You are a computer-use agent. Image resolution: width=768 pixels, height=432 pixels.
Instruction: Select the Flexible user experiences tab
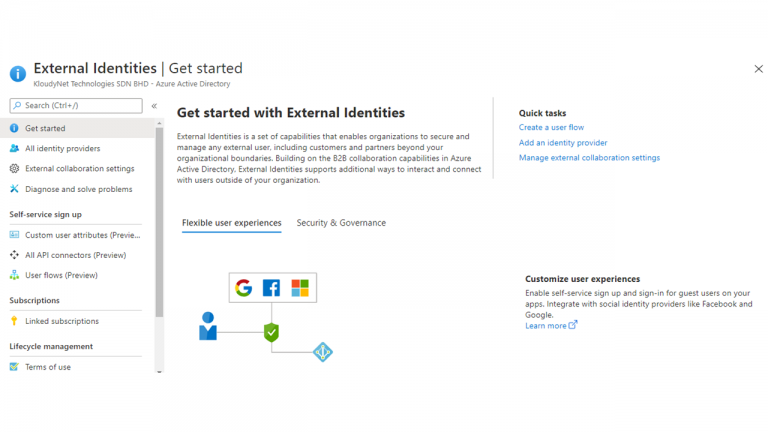231,223
